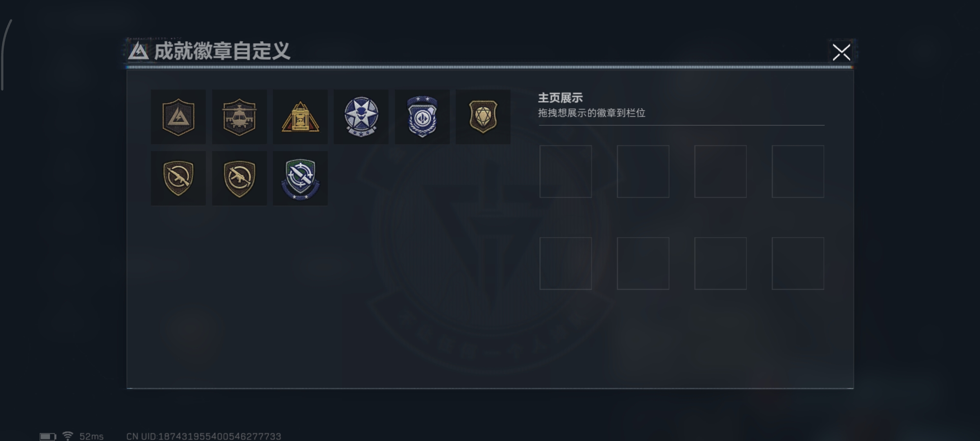Click the first empty slot, bottom row

pyautogui.click(x=566, y=263)
